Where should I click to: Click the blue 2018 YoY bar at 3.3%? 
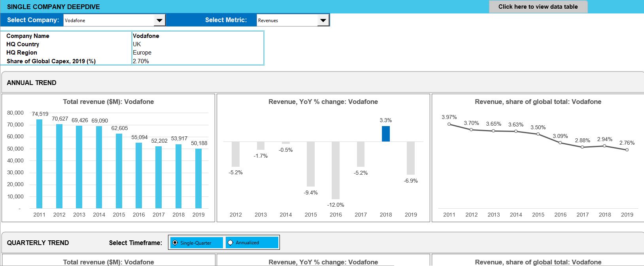click(386, 134)
